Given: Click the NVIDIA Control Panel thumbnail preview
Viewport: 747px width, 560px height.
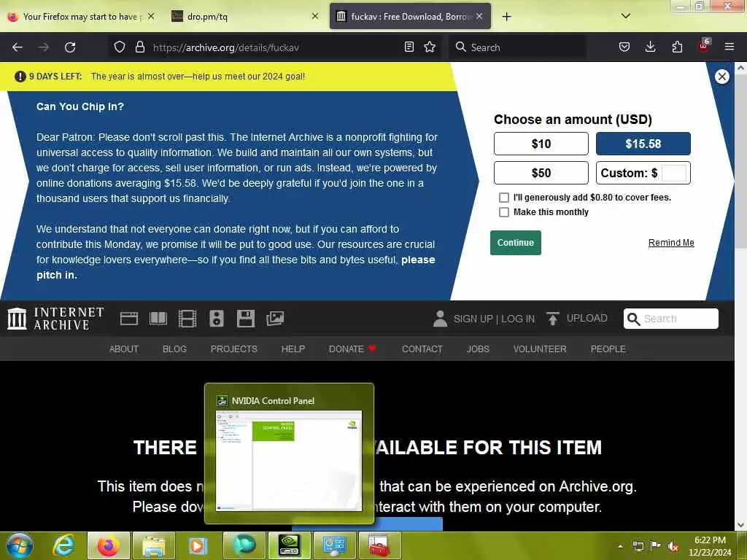Looking at the screenshot, I should point(289,460).
